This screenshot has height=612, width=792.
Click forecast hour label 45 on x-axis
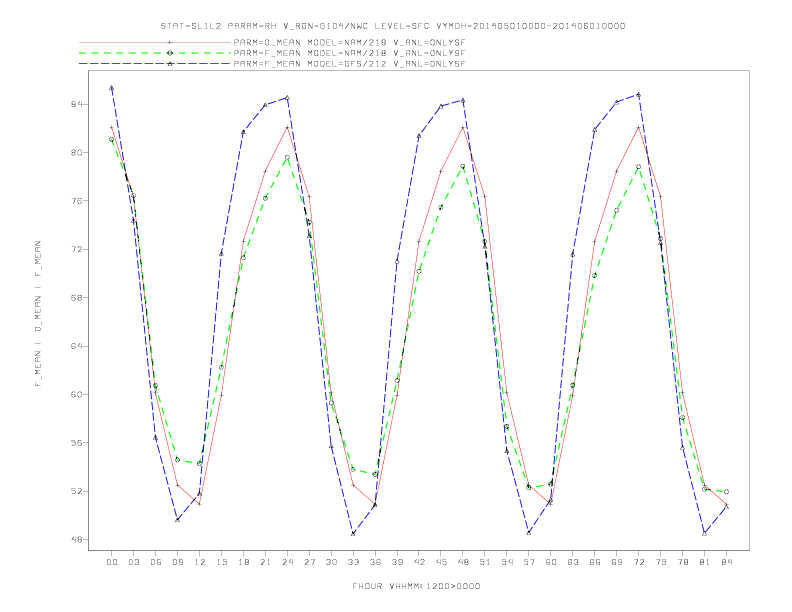pos(441,562)
